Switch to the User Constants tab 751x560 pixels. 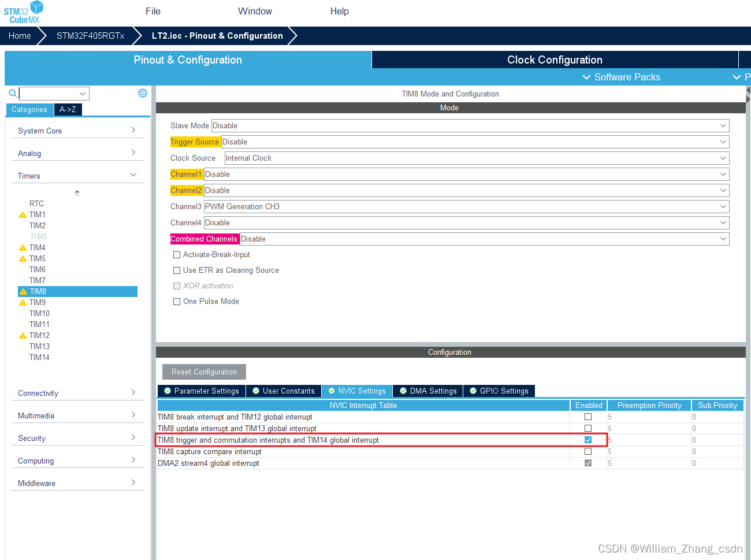[284, 391]
